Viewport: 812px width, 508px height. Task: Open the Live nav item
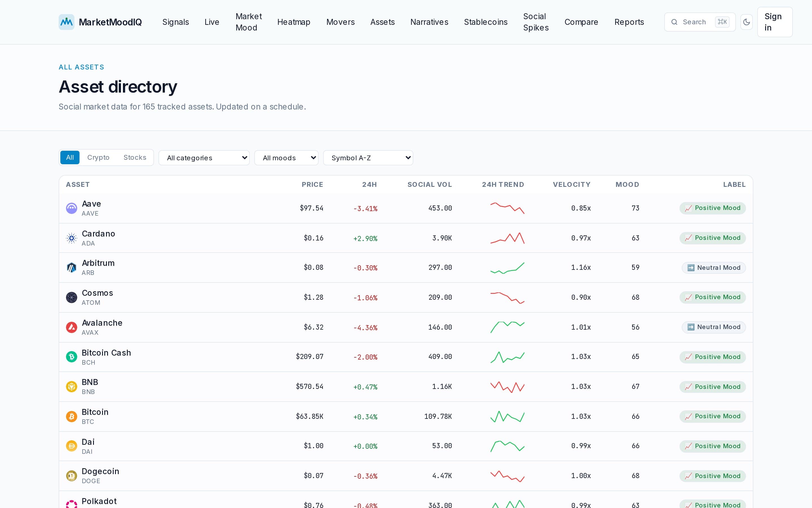coord(212,22)
